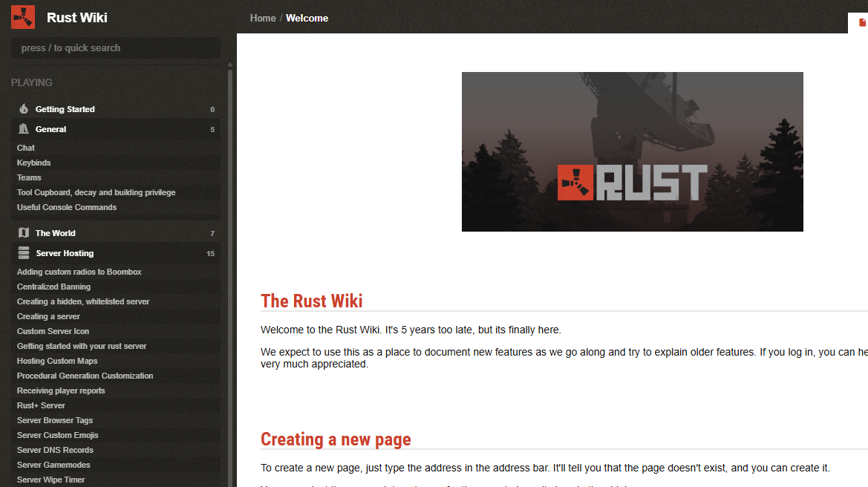Open the Keybinds page
868x487 pixels.
pos(33,163)
